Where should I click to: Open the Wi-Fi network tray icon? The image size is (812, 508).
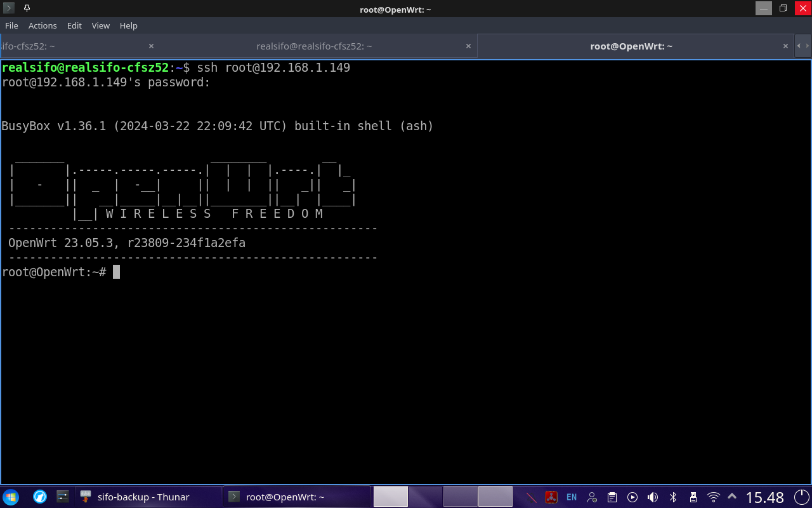click(x=714, y=497)
